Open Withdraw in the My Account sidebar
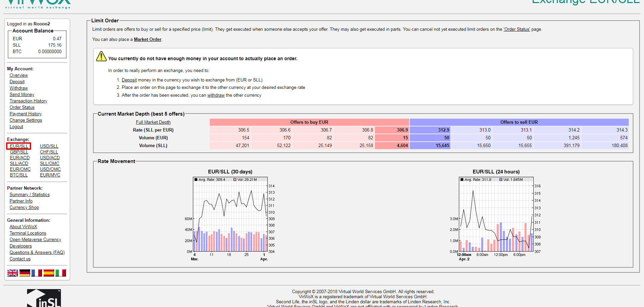The width and height of the screenshot is (644, 307). click(19, 88)
